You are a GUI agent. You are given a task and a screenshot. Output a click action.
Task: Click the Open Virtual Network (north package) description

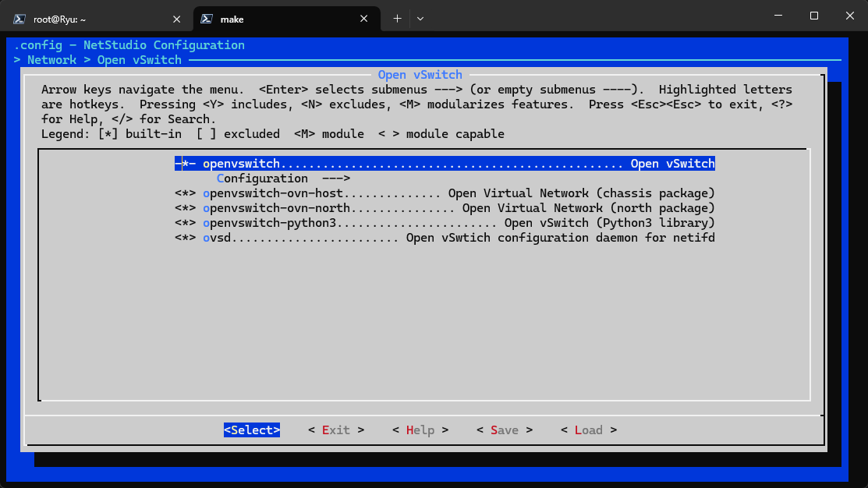click(x=589, y=209)
